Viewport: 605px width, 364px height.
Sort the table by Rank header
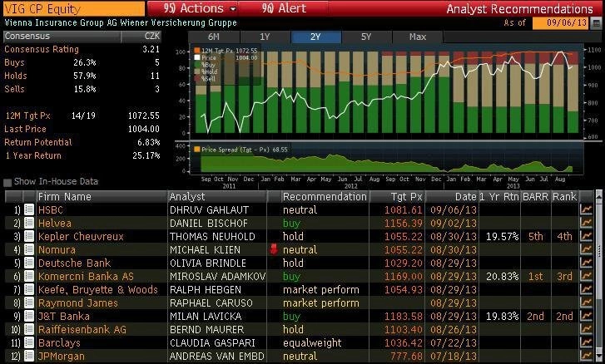(x=564, y=196)
